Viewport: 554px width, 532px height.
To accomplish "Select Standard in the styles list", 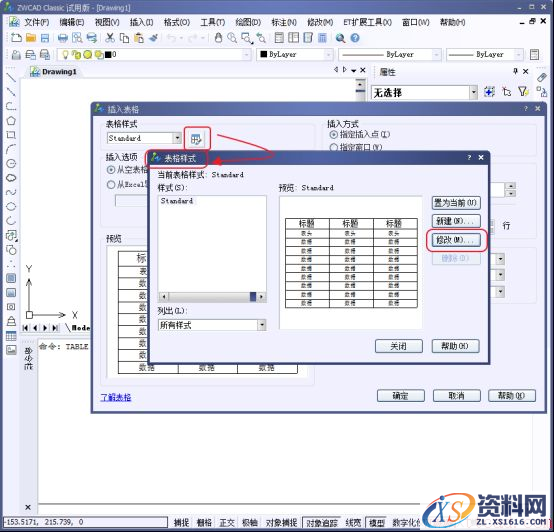I will point(177,201).
